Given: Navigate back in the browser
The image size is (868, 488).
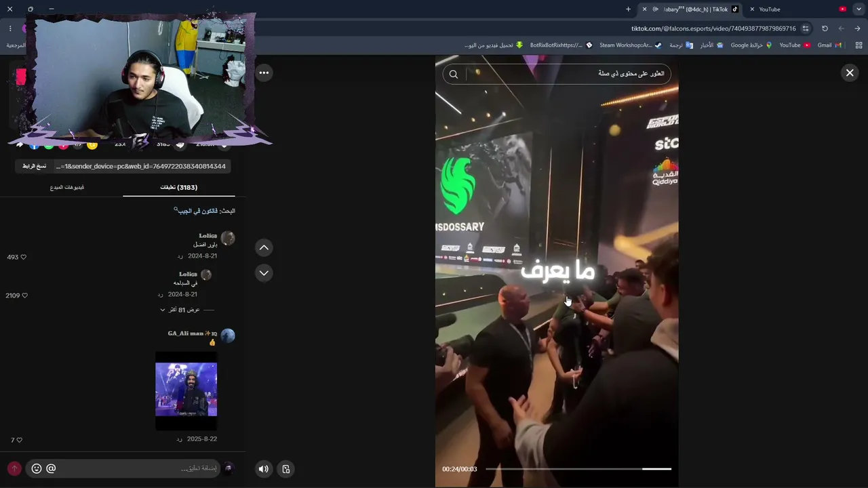Looking at the screenshot, I should coord(857,28).
